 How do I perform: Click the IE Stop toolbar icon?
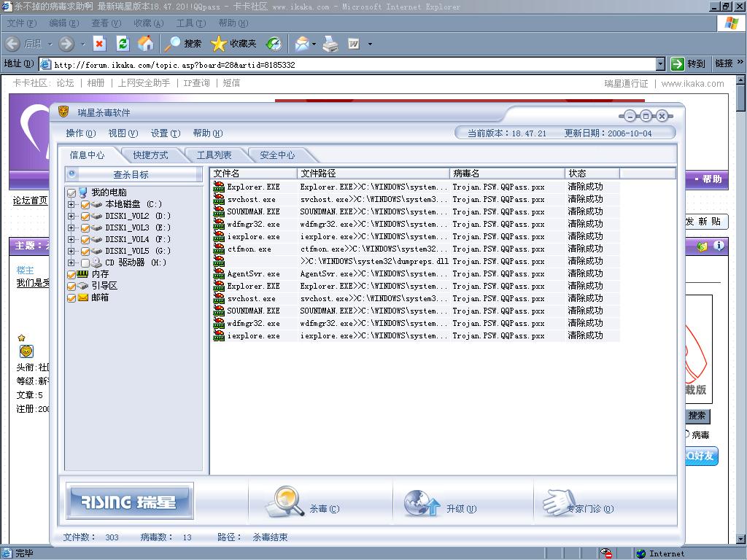100,44
